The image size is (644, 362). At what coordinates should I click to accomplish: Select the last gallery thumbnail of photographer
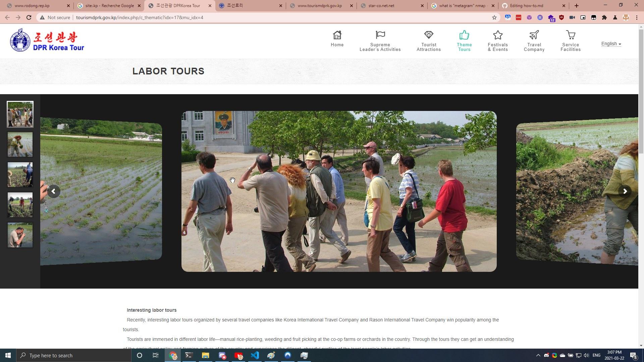(20, 235)
